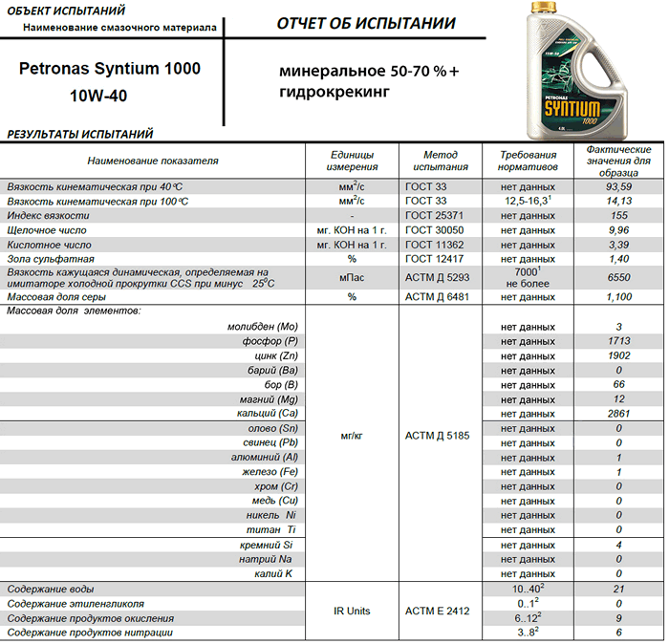669x644 pixels.
Task: Click the value "14,13"
Action: coord(619,201)
